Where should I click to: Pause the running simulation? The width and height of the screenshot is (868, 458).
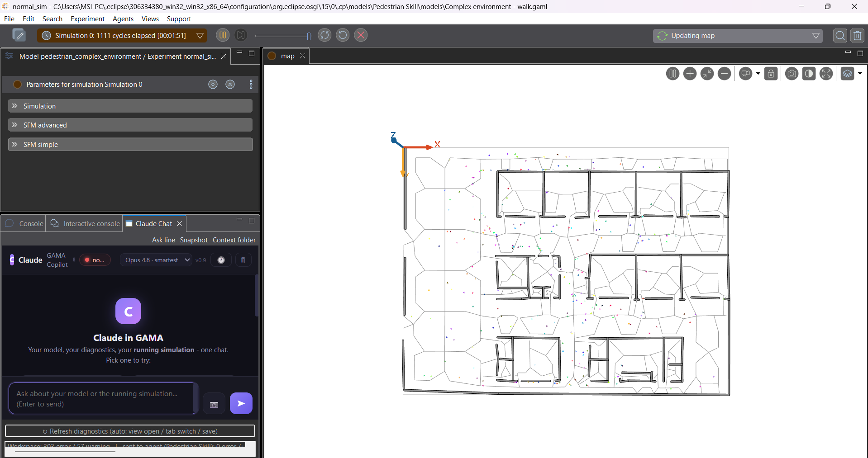[x=223, y=35]
